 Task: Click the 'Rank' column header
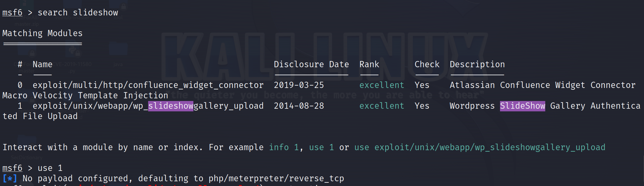[369, 64]
